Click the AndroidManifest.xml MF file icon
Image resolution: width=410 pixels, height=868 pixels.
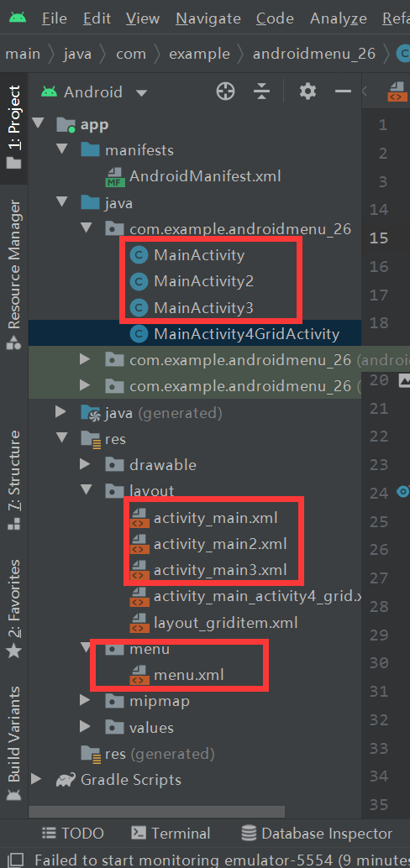115,176
